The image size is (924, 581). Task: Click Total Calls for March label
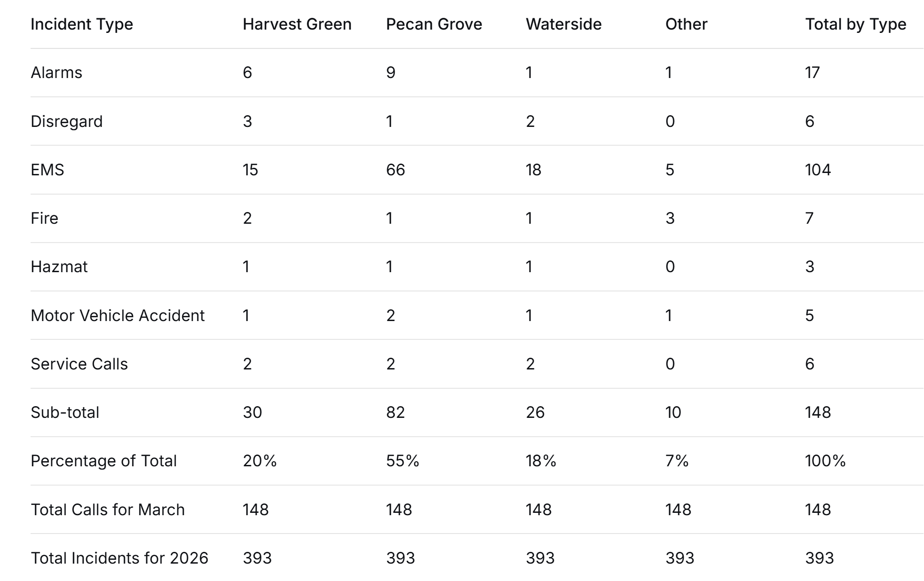(x=108, y=510)
